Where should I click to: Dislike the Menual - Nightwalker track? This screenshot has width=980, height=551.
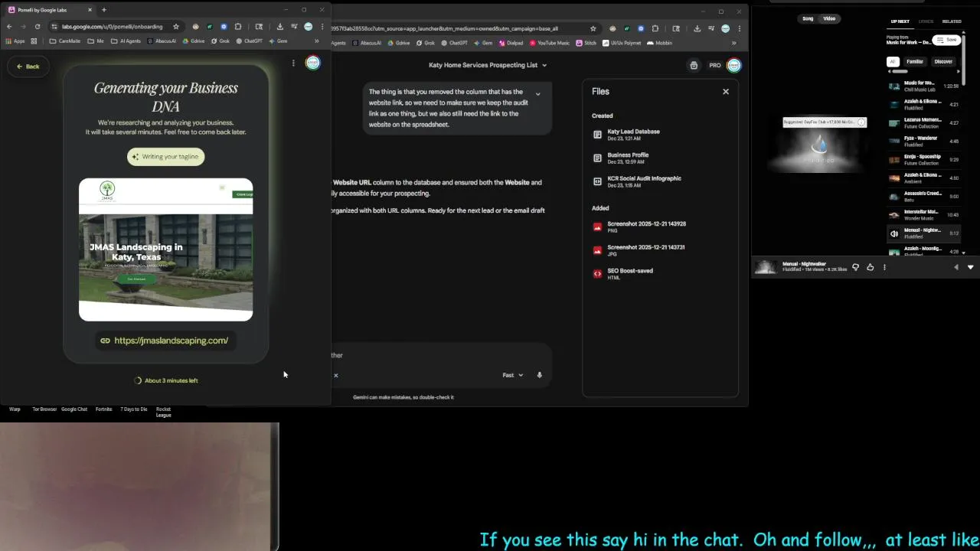856,267
